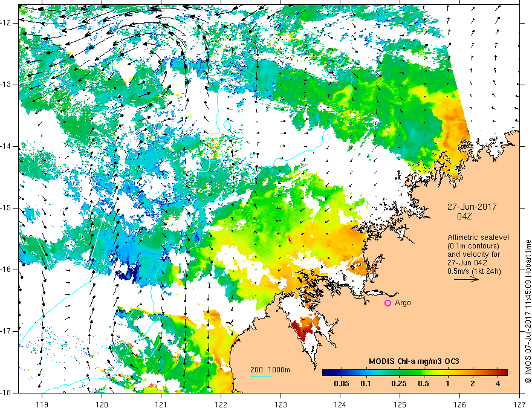Screen dimensions: 532x411
Task: Click the '-16' latitude axis label
Action: [x=7, y=270]
